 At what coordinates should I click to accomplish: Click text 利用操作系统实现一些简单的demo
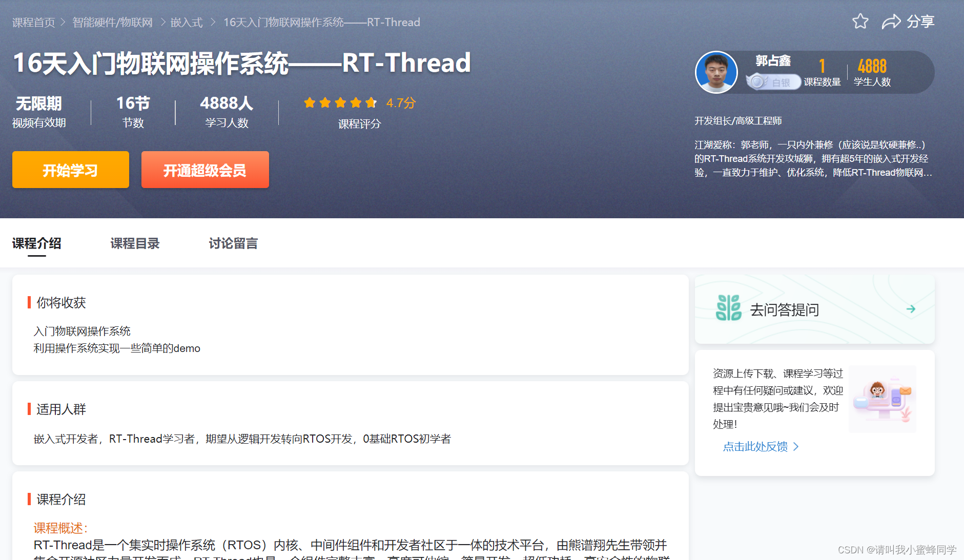tap(117, 348)
